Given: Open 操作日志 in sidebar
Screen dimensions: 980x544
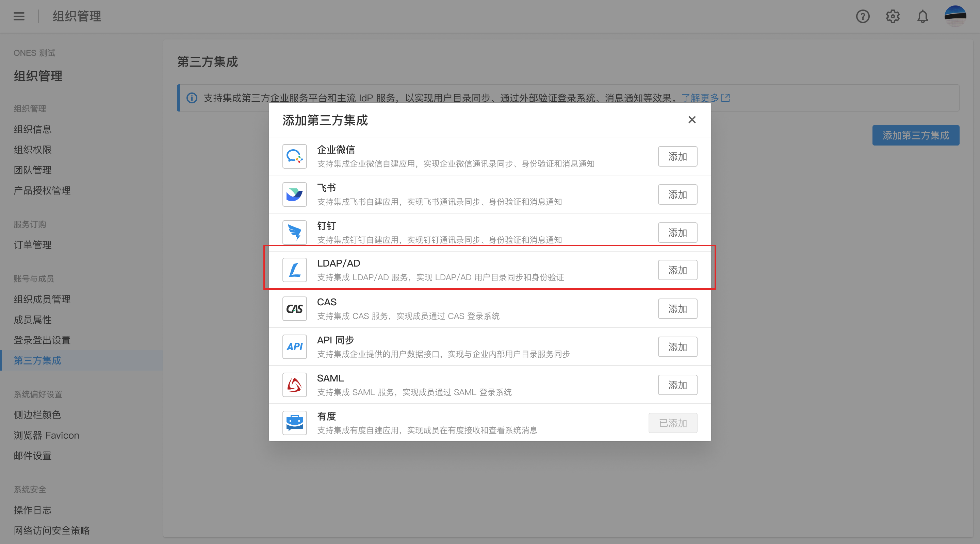Looking at the screenshot, I should tap(33, 510).
